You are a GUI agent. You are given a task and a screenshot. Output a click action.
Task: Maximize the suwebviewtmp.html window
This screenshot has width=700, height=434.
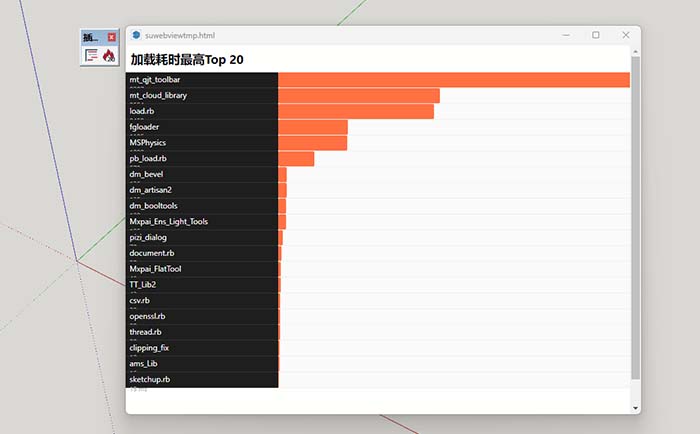pyautogui.click(x=596, y=35)
